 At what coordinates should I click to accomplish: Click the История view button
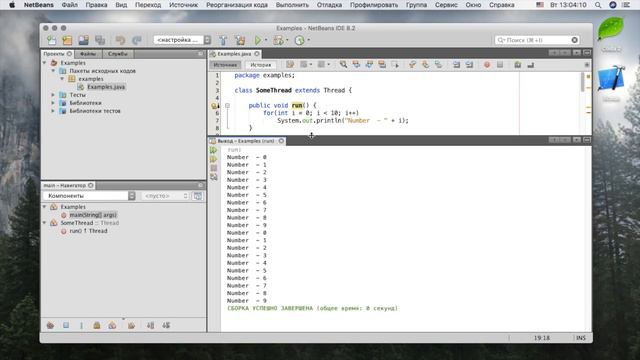pos(260,65)
